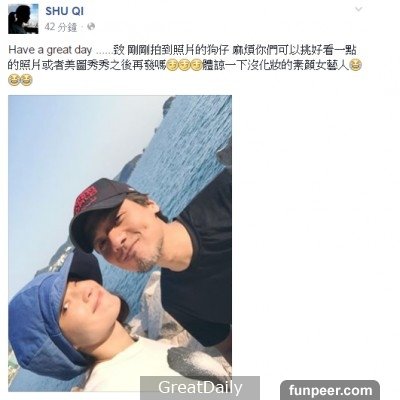The height and width of the screenshot is (400, 400).
Task: Open the attached selfie photo by the sea
Action: (x=120, y=243)
